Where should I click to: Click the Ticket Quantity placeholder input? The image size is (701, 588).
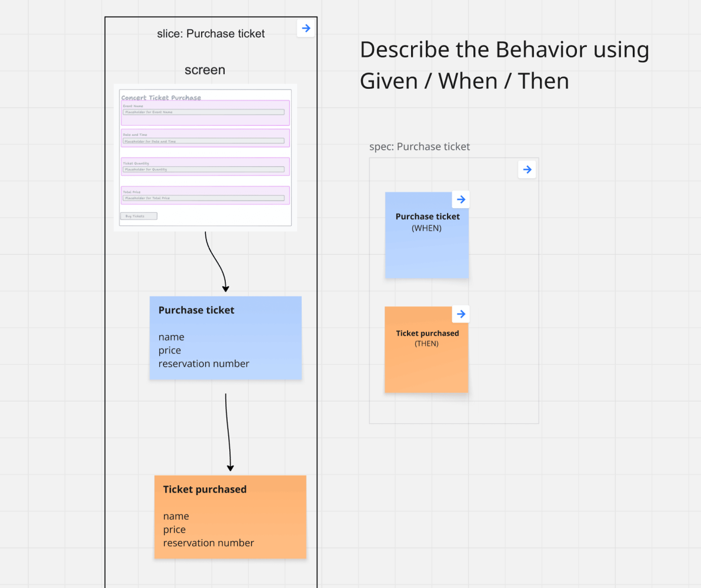(x=205, y=169)
